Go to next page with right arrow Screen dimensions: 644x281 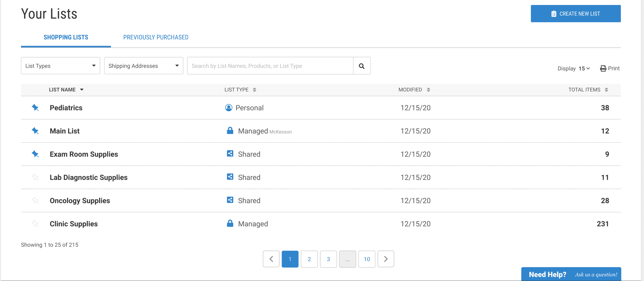pyautogui.click(x=385, y=259)
